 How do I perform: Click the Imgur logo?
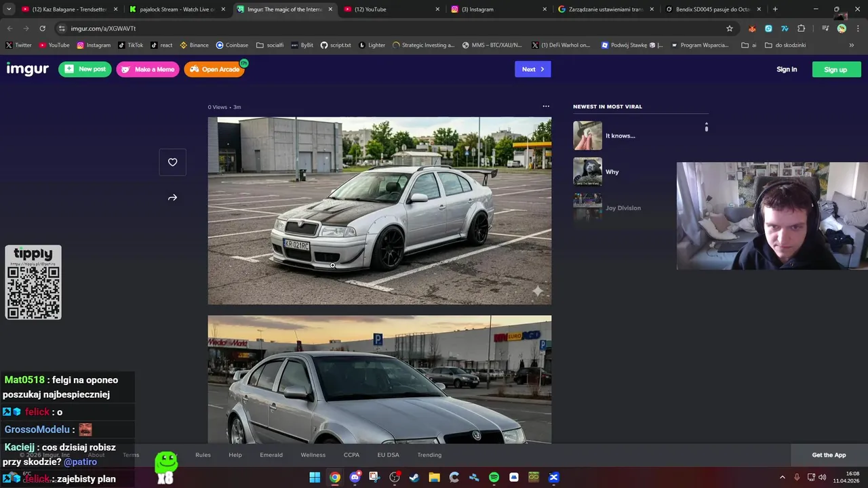pos(27,69)
